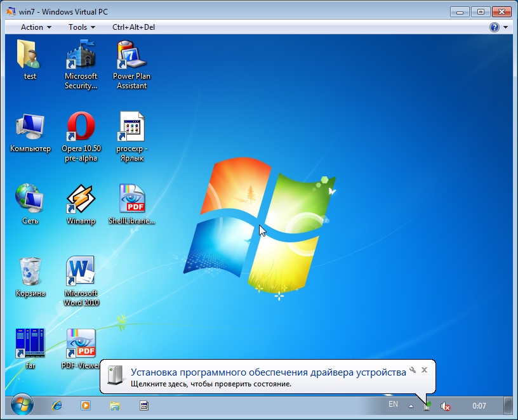Viewport: 518px width, 420px height.
Task: Switch the EN input language indicator
Action: 393,404
